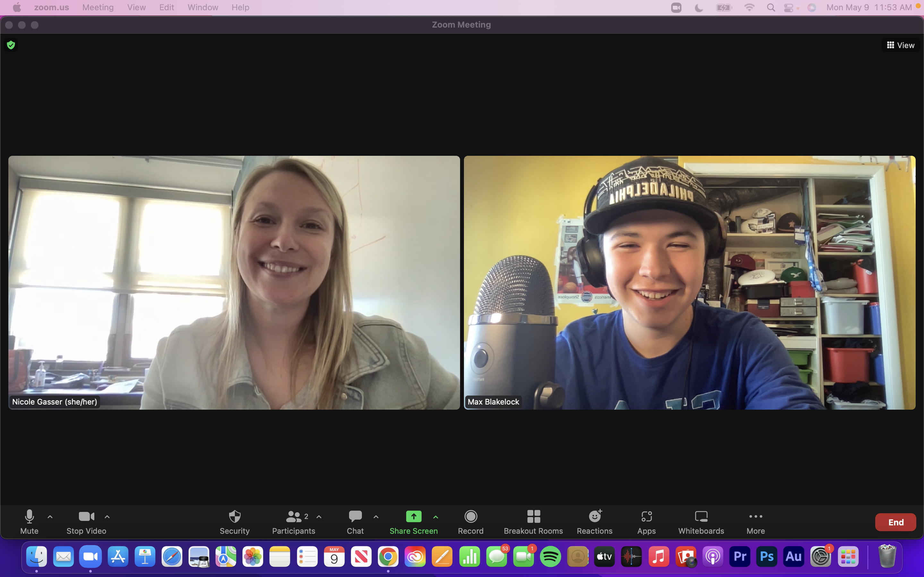The image size is (924, 577).
Task: Open the Window menu in menu bar
Action: (203, 8)
